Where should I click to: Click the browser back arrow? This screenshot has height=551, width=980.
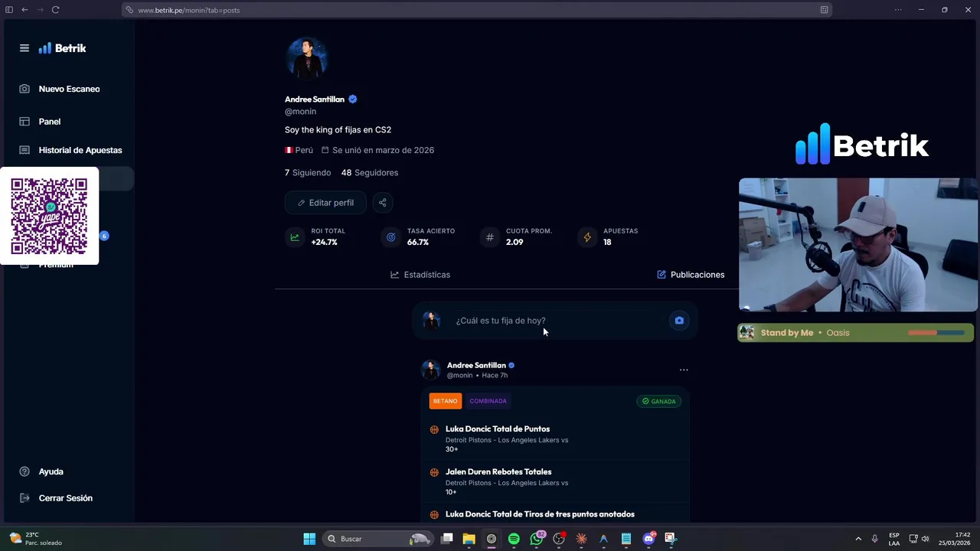coord(24,10)
